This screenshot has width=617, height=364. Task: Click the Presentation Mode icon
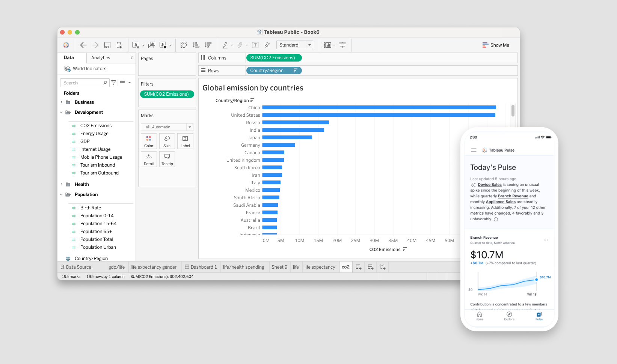click(342, 45)
